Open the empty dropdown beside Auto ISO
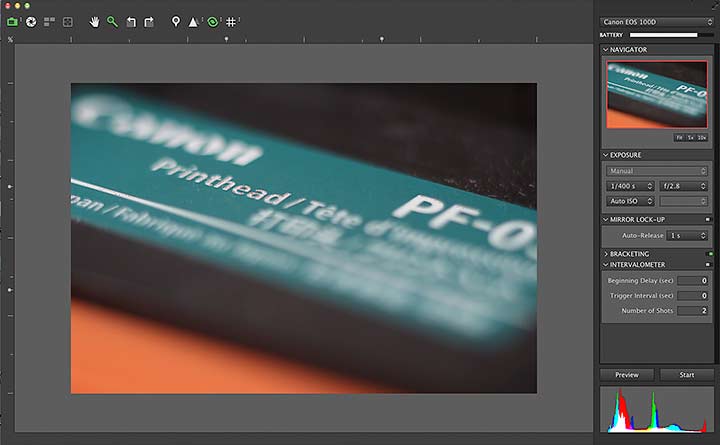The width and height of the screenshot is (720, 445). 683,201
